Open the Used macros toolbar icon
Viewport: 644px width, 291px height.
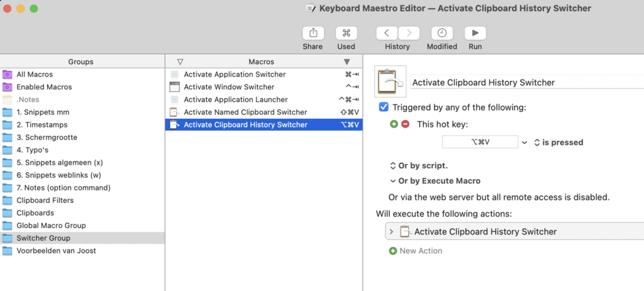coord(346,33)
